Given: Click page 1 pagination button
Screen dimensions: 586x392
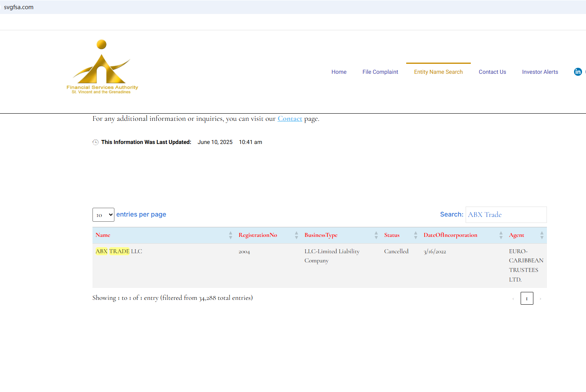Looking at the screenshot, I should pos(527,298).
